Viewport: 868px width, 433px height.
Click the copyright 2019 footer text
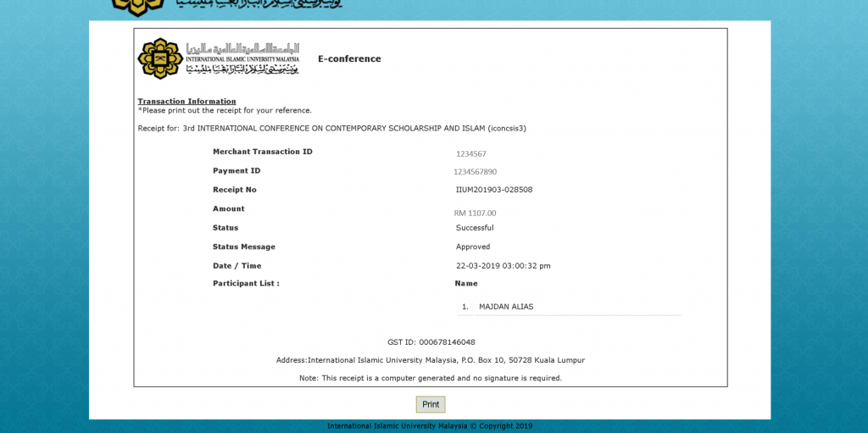pyautogui.click(x=430, y=426)
